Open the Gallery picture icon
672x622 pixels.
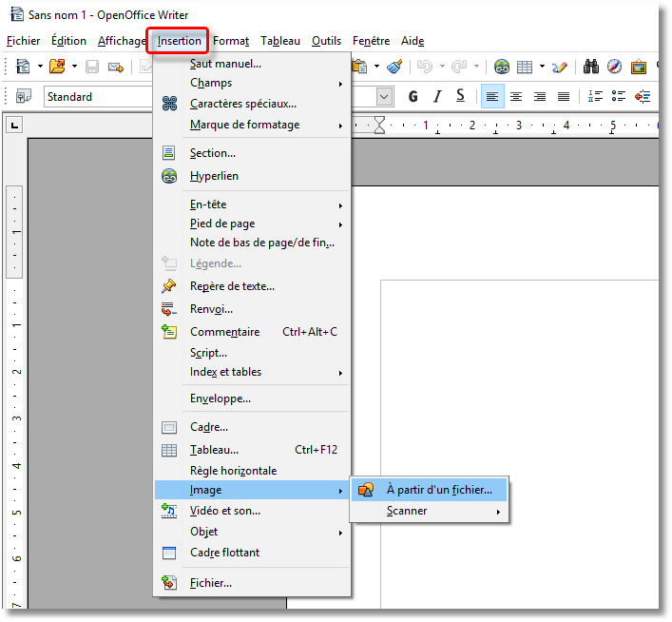[x=638, y=67]
